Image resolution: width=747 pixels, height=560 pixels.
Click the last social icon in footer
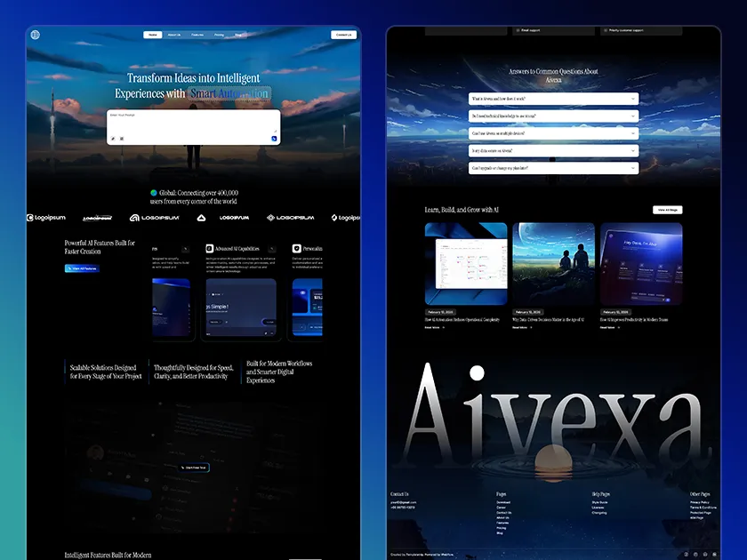(714, 555)
